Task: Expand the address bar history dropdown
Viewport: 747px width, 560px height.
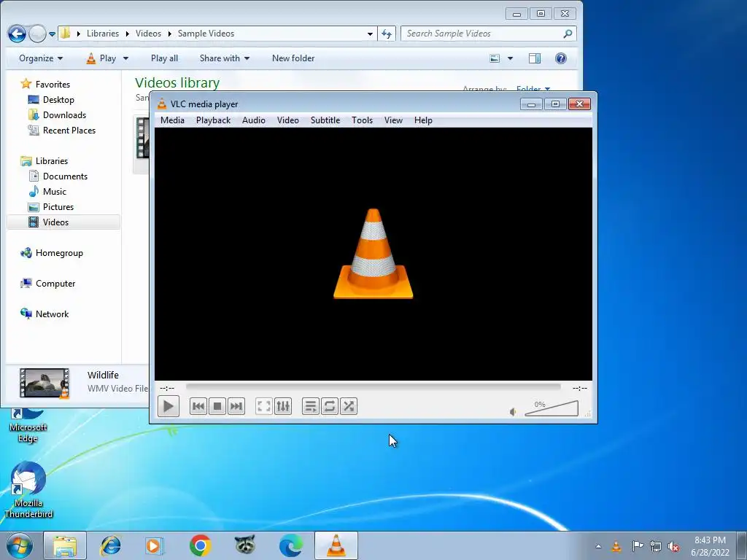Action: pos(370,34)
